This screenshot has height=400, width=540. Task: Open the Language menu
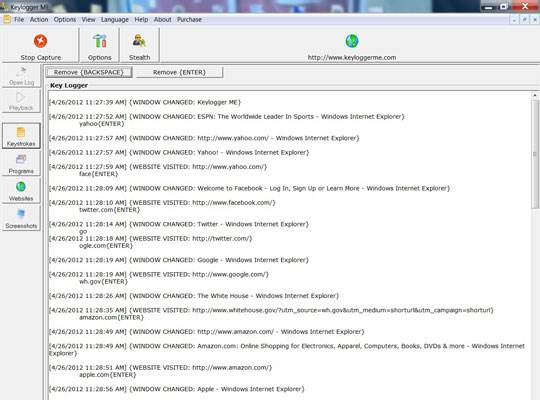pos(115,20)
